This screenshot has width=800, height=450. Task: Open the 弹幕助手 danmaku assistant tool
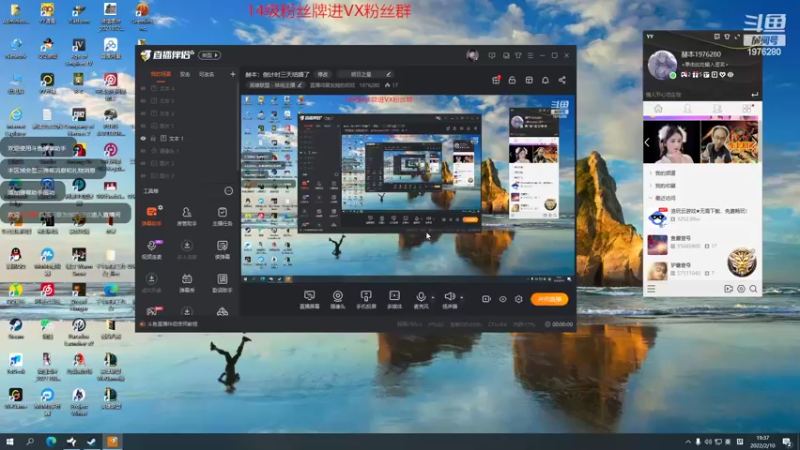152,216
